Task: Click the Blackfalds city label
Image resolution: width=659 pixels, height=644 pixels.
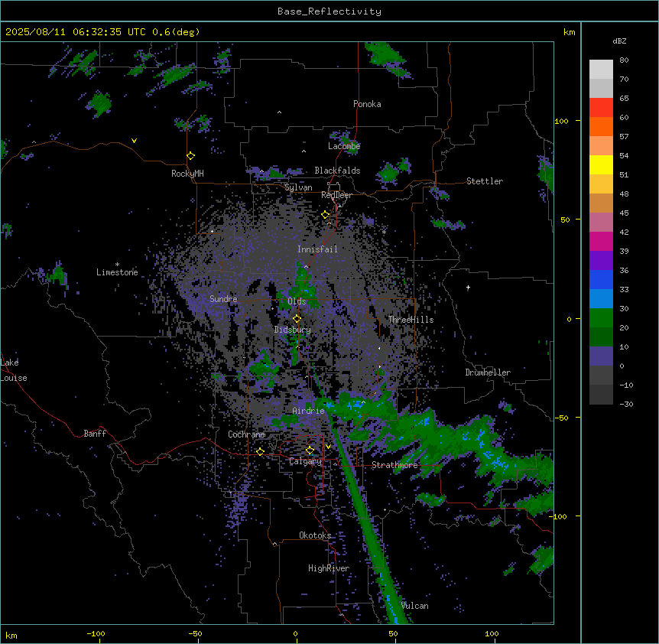Action: point(337,171)
